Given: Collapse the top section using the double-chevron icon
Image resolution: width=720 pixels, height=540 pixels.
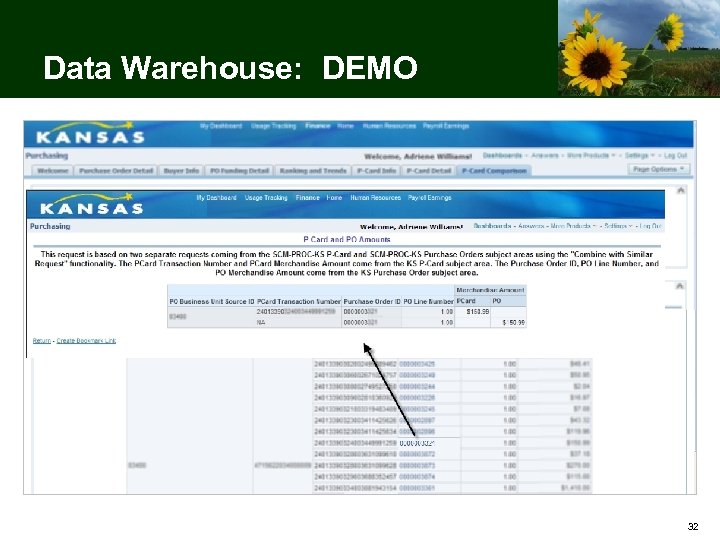Looking at the screenshot, I should [681, 190].
